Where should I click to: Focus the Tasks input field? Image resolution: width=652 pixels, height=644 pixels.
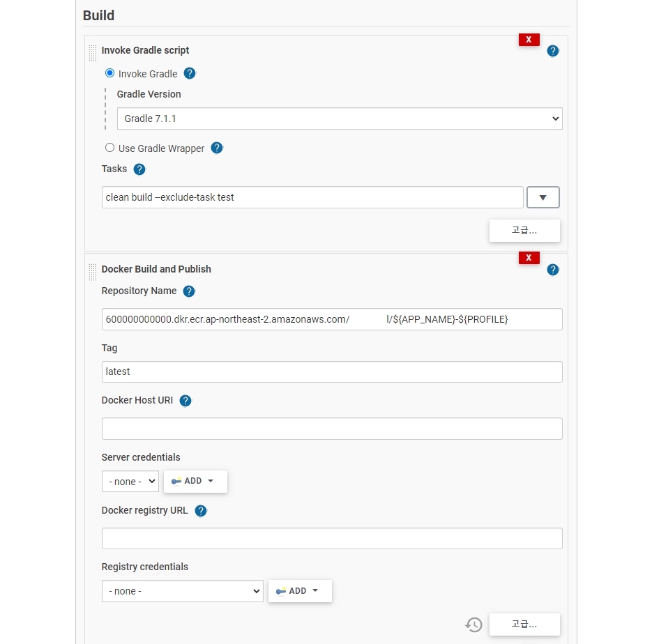coord(312,197)
